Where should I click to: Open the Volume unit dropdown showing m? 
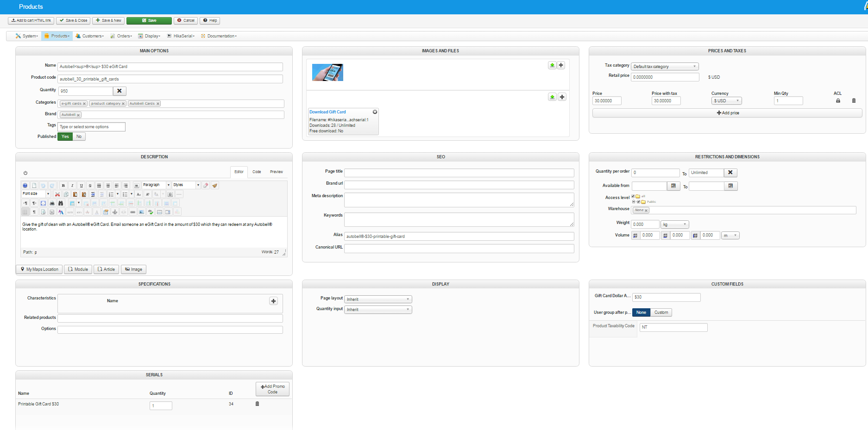click(730, 236)
